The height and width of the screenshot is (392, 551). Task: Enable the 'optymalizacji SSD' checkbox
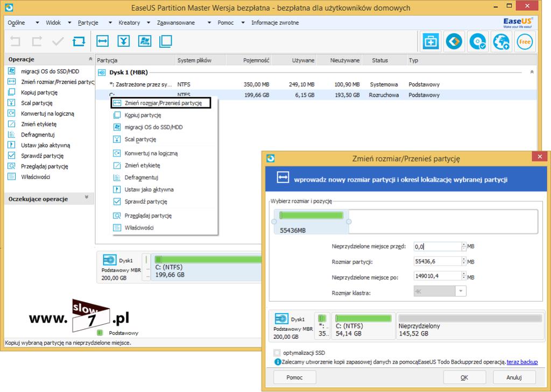(277, 353)
